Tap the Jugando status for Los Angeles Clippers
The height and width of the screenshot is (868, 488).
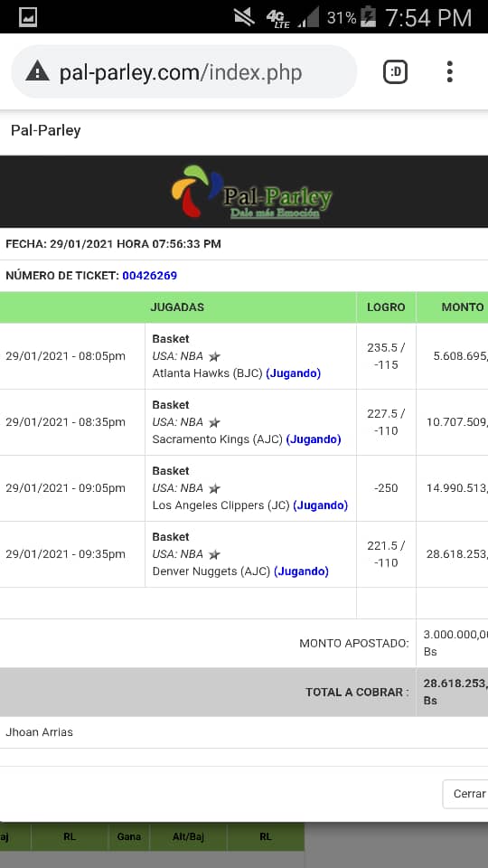320,505
